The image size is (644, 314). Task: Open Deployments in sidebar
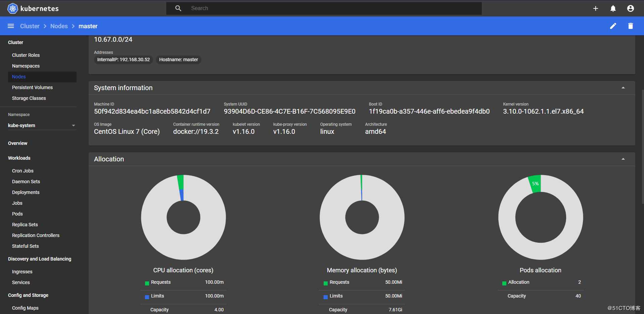(x=26, y=192)
